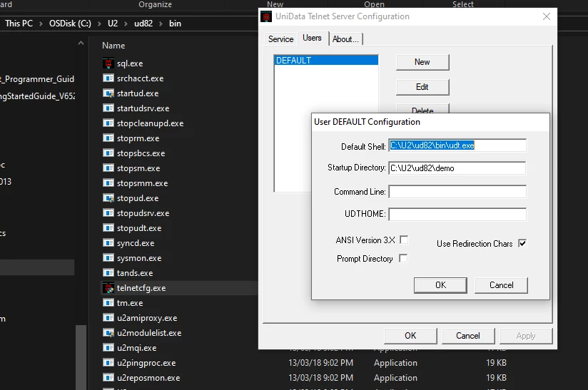Click the u2modulelist.exe file icon
588x390 pixels.
pyautogui.click(x=108, y=333)
